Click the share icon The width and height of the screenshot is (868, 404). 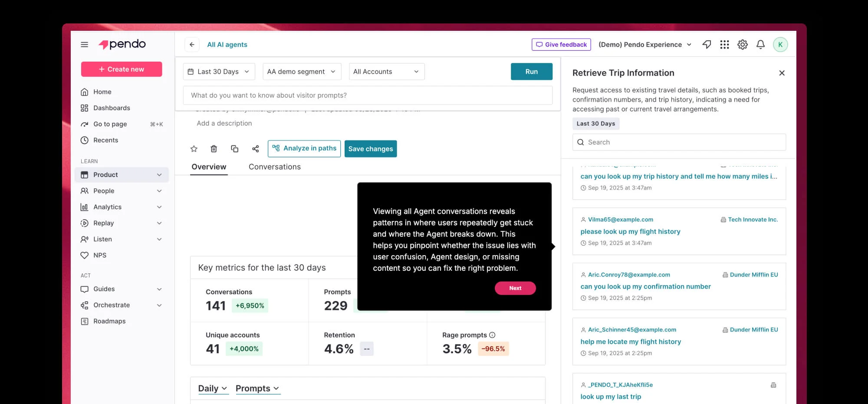[x=256, y=149]
